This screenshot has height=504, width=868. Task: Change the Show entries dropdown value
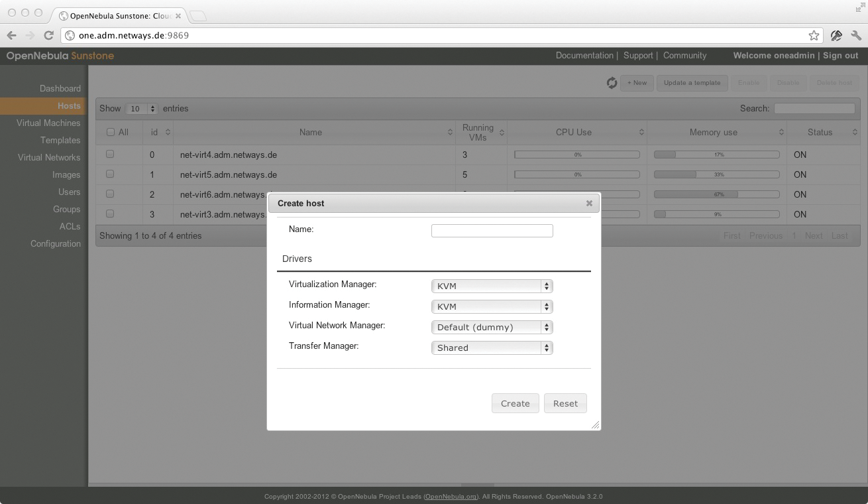point(141,108)
